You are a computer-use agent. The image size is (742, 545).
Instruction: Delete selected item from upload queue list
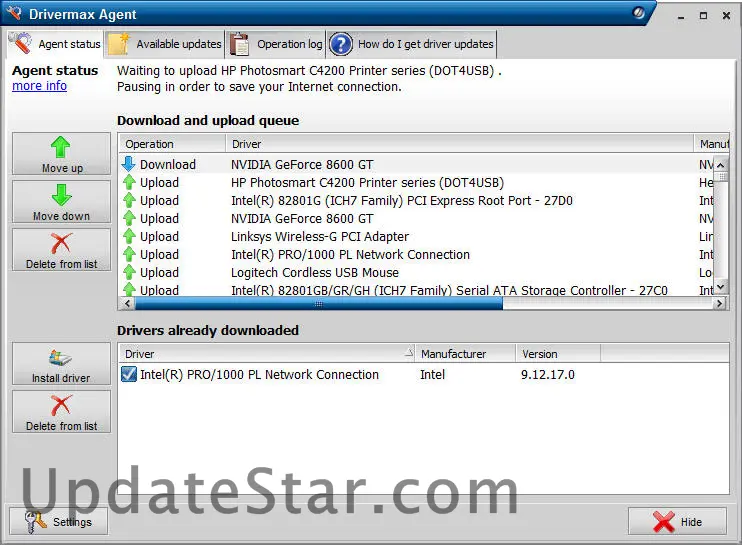pyautogui.click(x=61, y=249)
